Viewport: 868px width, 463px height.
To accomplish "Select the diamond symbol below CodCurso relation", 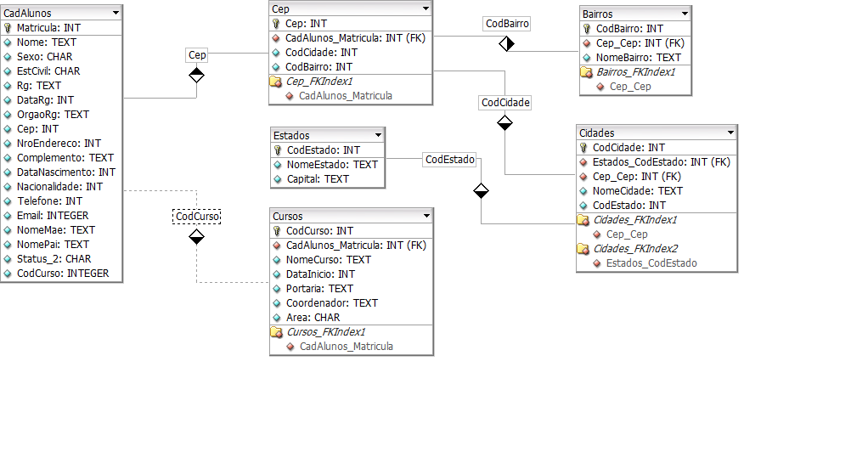I will tap(196, 236).
